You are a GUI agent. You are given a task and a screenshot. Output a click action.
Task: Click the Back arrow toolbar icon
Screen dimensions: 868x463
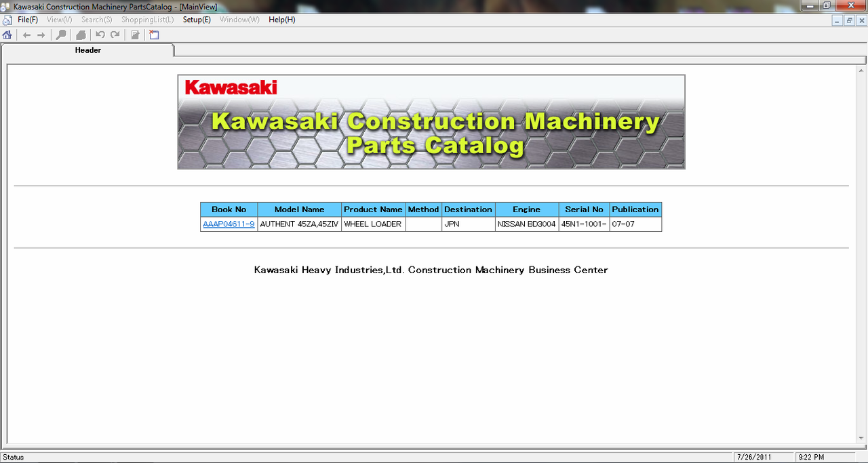click(27, 35)
